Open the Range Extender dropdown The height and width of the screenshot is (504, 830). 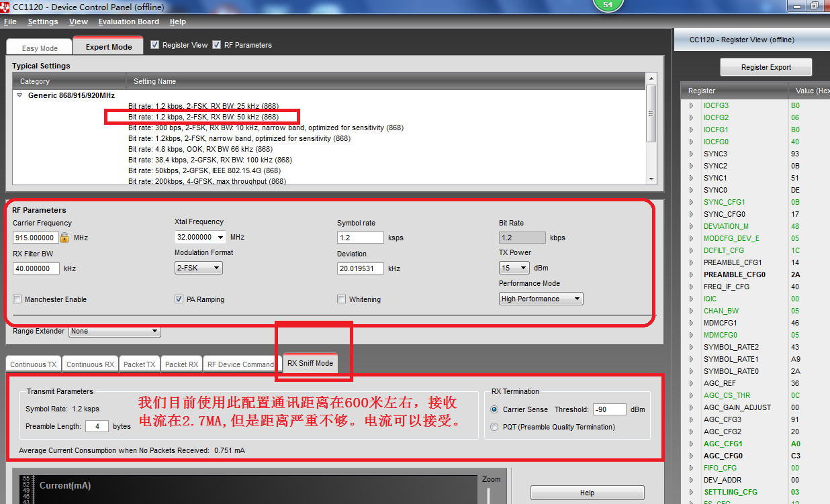115,331
